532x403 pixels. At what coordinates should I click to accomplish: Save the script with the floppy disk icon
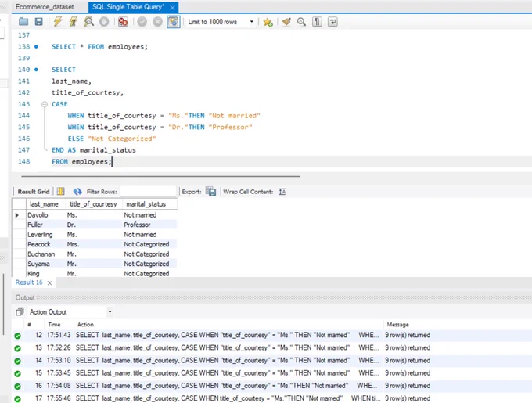pos(38,22)
